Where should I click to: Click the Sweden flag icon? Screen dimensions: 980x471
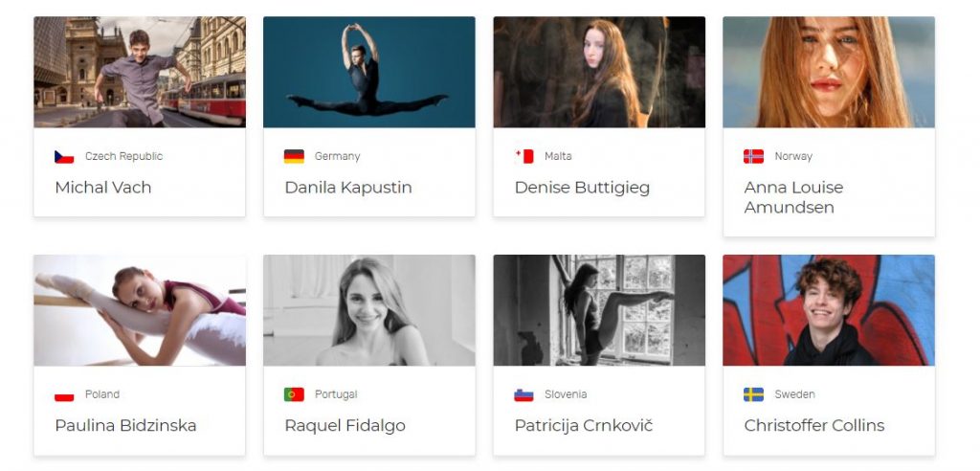tap(754, 394)
